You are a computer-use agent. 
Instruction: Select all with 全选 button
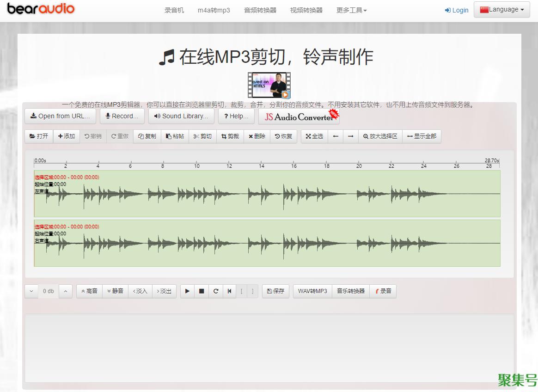(314, 136)
